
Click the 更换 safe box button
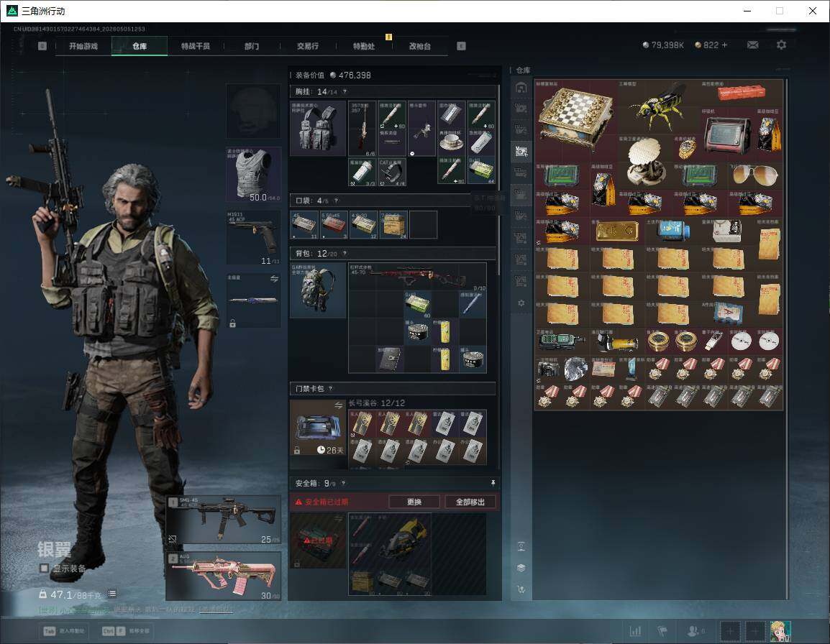414,502
